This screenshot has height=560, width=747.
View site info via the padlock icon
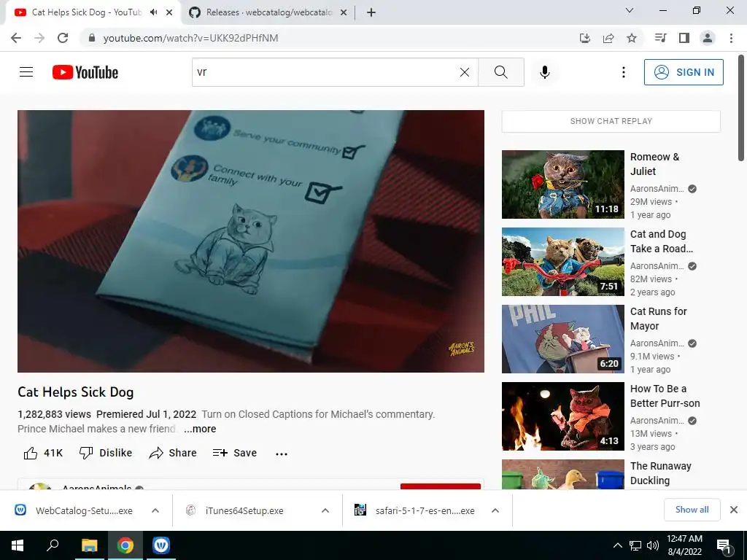coord(92,38)
